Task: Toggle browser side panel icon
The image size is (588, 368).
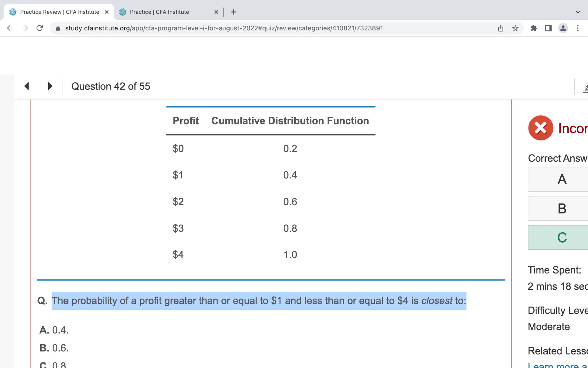Action: (x=548, y=28)
